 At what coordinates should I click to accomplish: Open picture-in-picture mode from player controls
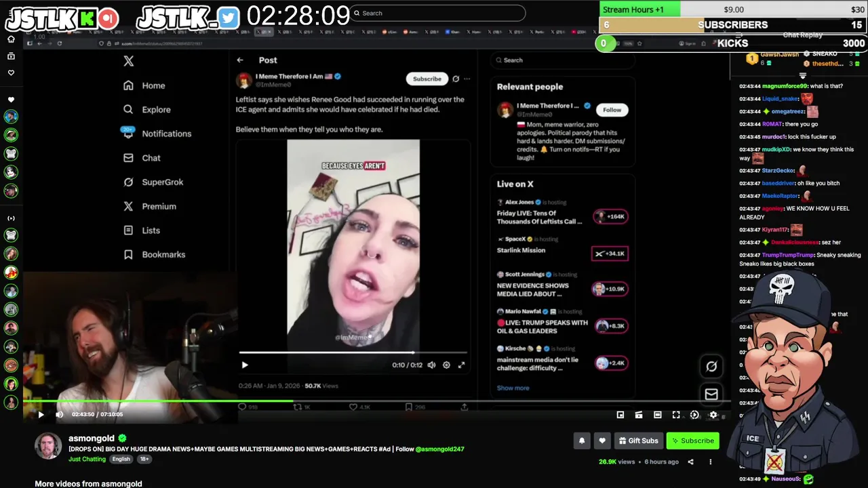point(620,415)
